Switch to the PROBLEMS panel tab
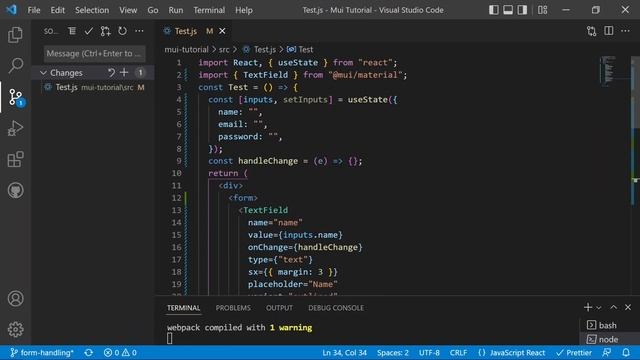 (233, 308)
